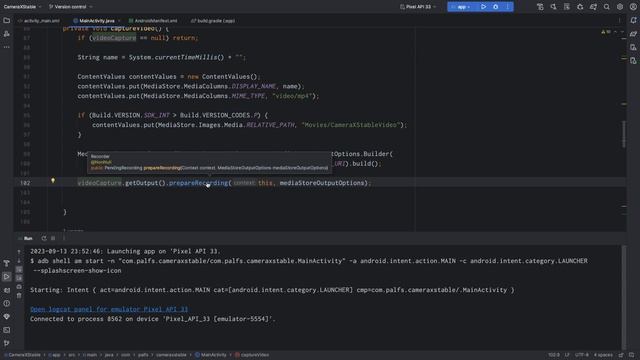Click the 4 spaces indent status entry
The height and width of the screenshot is (360, 640).
click(603, 355)
